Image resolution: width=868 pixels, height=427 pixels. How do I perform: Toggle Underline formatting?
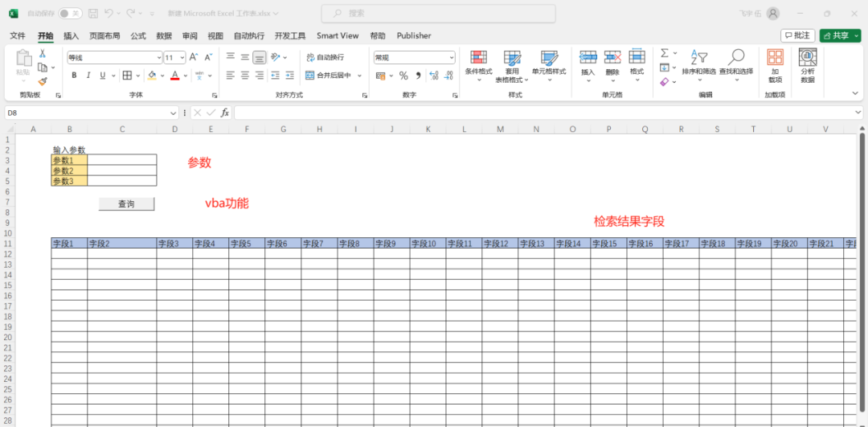(102, 76)
